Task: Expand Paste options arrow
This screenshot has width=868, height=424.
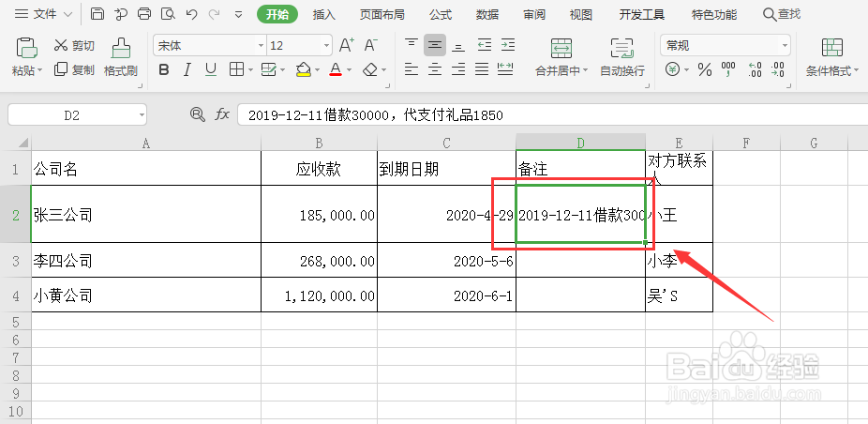Action: pos(40,71)
